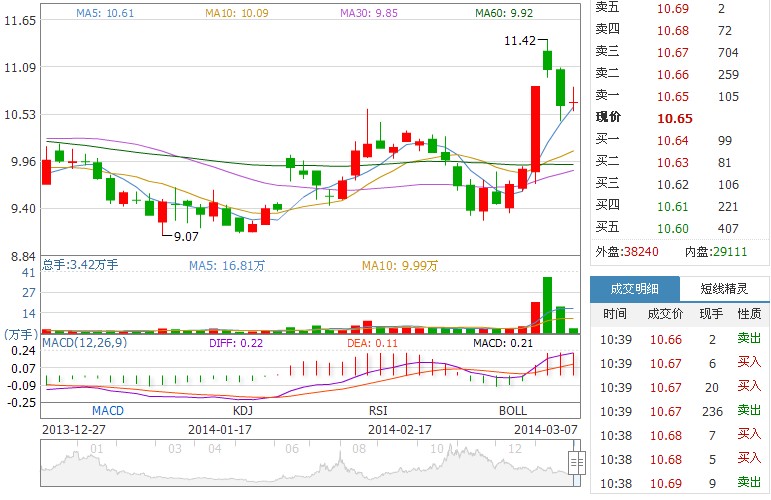Screen dimensions: 771x500
Task: Click the 10 marker in timeline overview
Action: (435, 449)
